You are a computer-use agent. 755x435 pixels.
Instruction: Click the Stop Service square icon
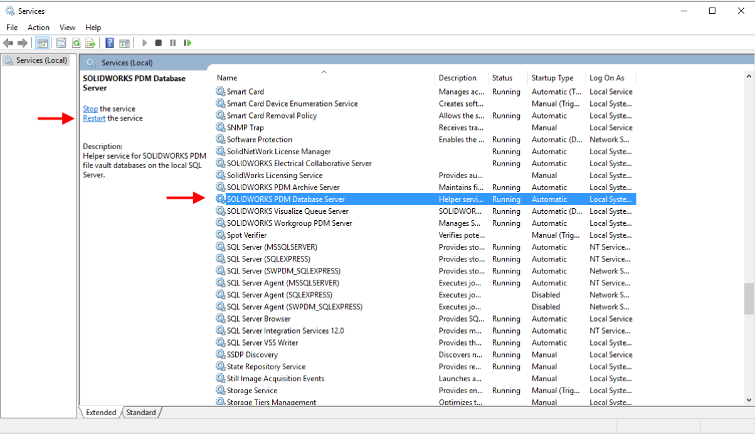158,43
